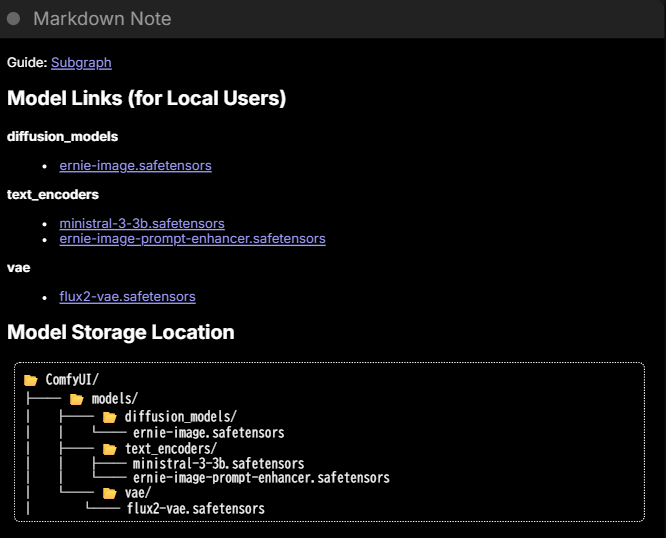Click the Model Storage Location heading
666x538 pixels.
(x=121, y=333)
